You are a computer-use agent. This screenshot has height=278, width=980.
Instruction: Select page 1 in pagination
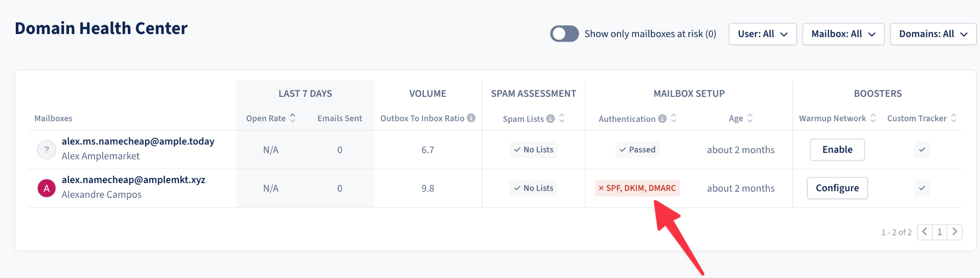tap(939, 232)
